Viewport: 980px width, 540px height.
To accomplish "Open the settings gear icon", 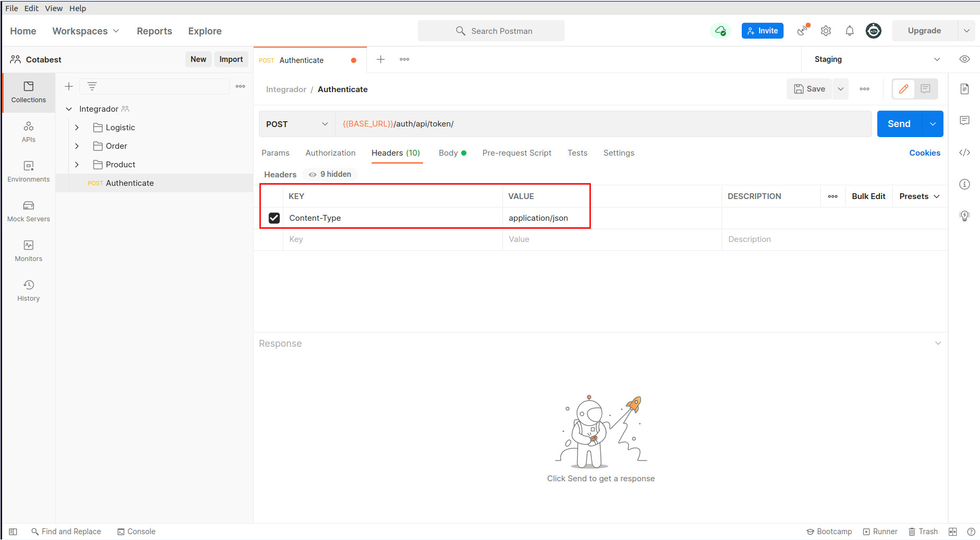I will [826, 31].
